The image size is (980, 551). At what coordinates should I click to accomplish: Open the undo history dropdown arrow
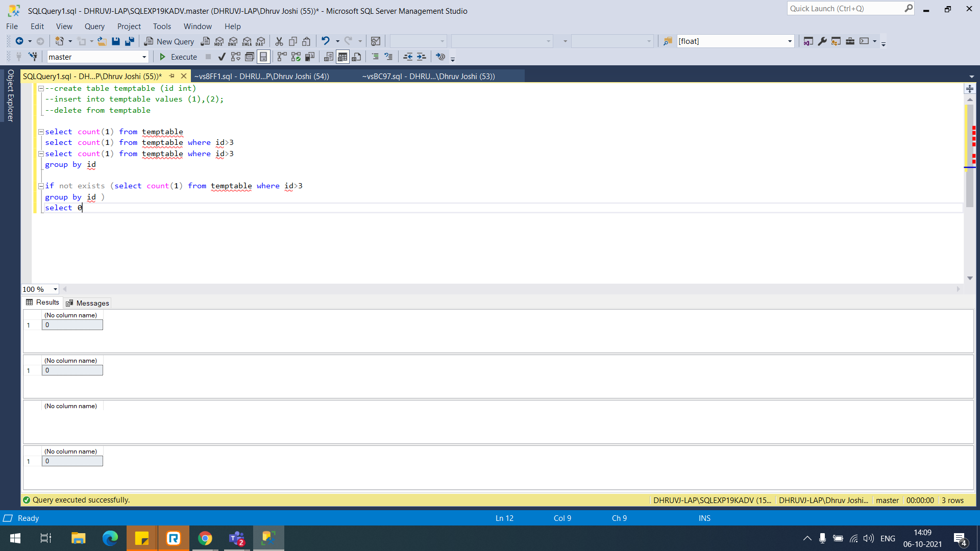tap(337, 41)
